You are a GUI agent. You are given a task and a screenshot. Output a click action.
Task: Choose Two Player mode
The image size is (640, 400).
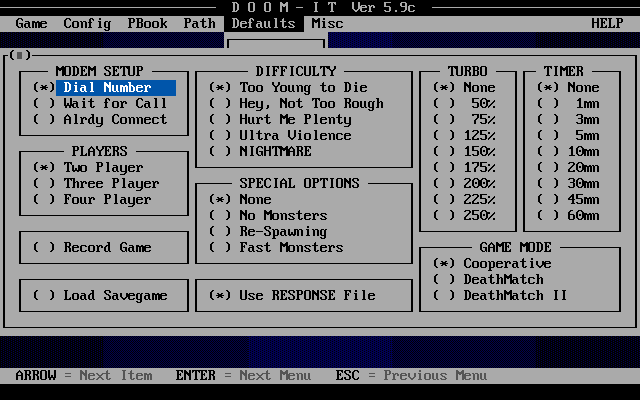click(x=88, y=167)
